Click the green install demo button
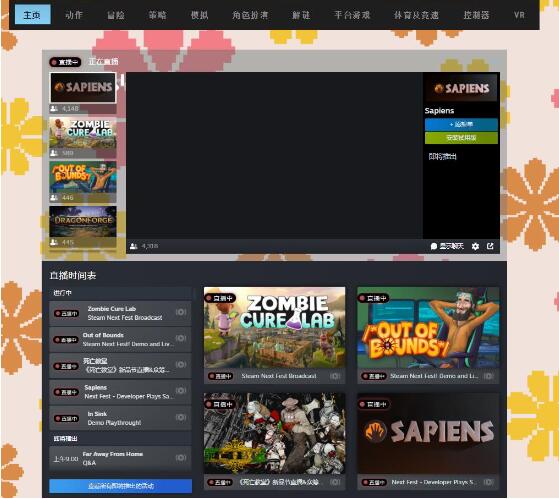The height and width of the screenshot is (499, 559). [x=461, y=138]
